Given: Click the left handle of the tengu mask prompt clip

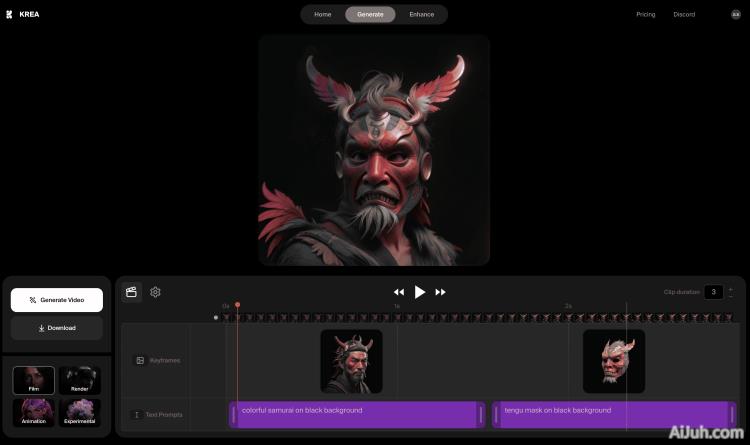Looking at the screenshot, I should (496, 414).
